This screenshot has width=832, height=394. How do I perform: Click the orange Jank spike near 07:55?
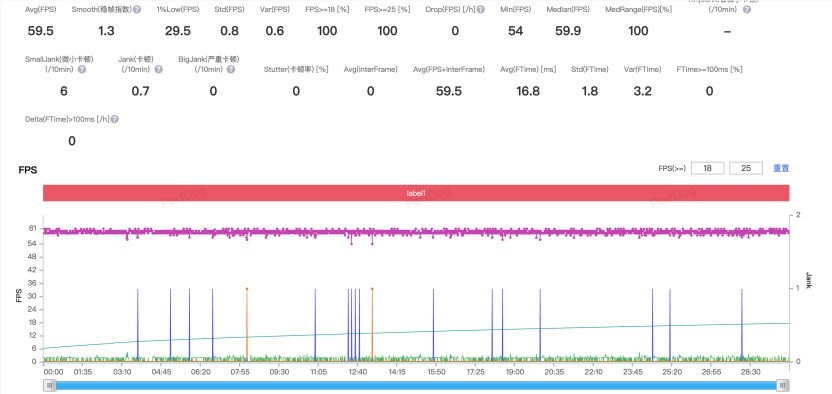click(x=247, y=325)
